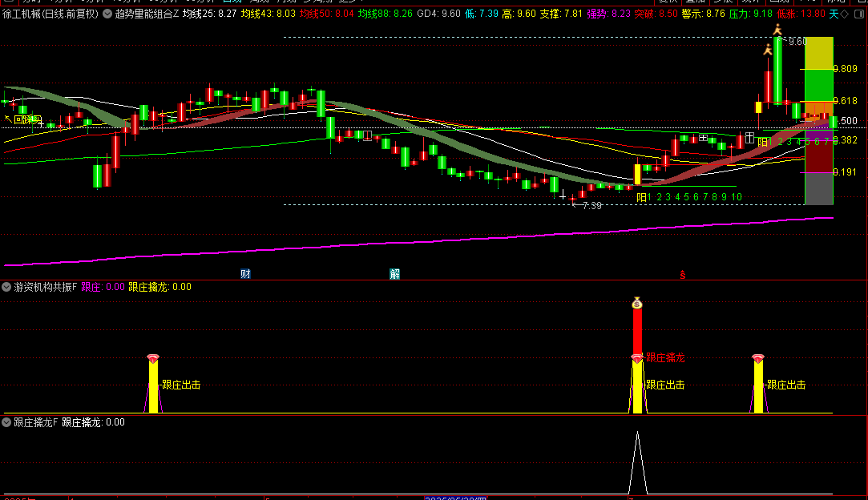Click the yellow 高: 9.60 value
The width and height of the screenshot is (868, 500).
(519, 14)
